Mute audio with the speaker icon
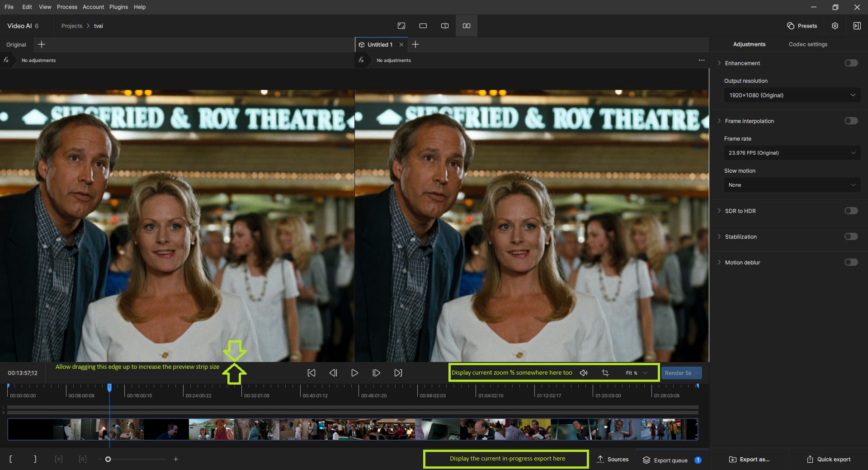Viewport: 868px width, 470px height. coord(584,373)
